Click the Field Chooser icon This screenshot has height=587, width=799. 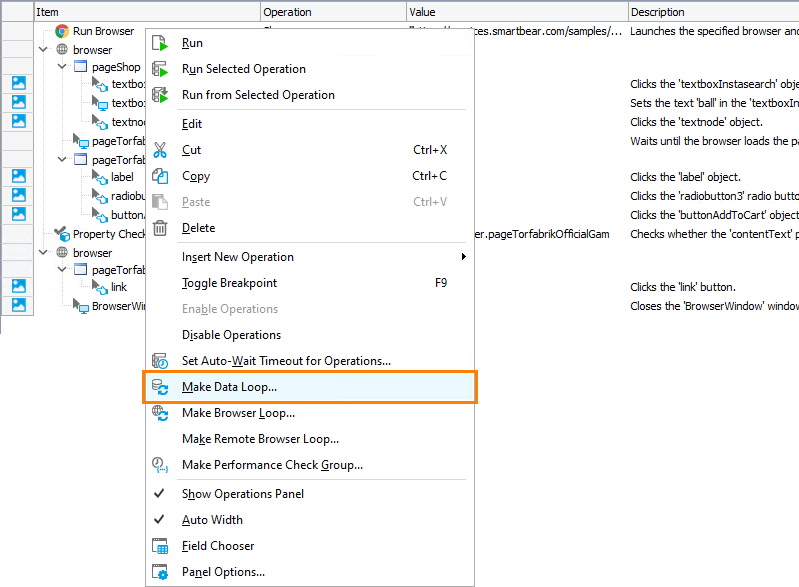click(x=160, y=546)
